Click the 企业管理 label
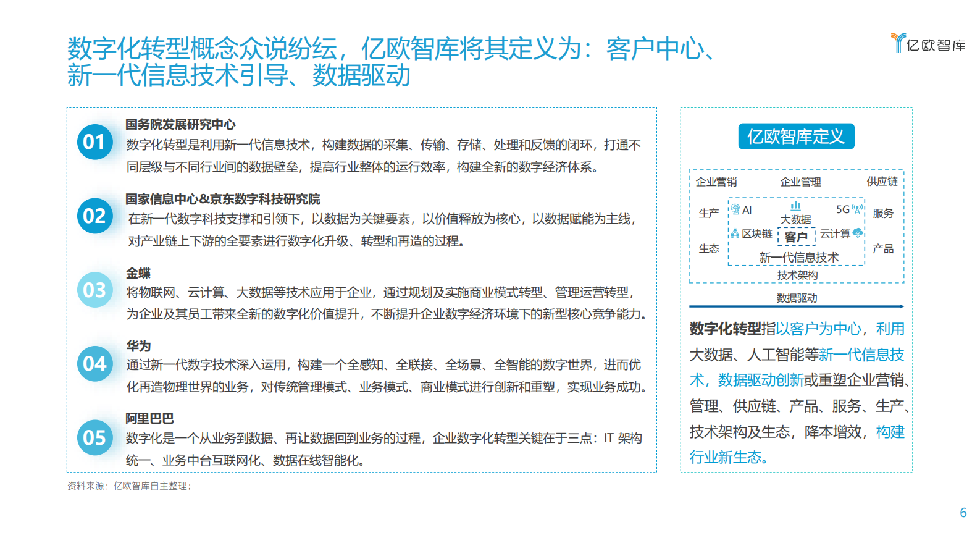Image resolution: width=980 pixels, height=551 pixels. tap(801, 182)
